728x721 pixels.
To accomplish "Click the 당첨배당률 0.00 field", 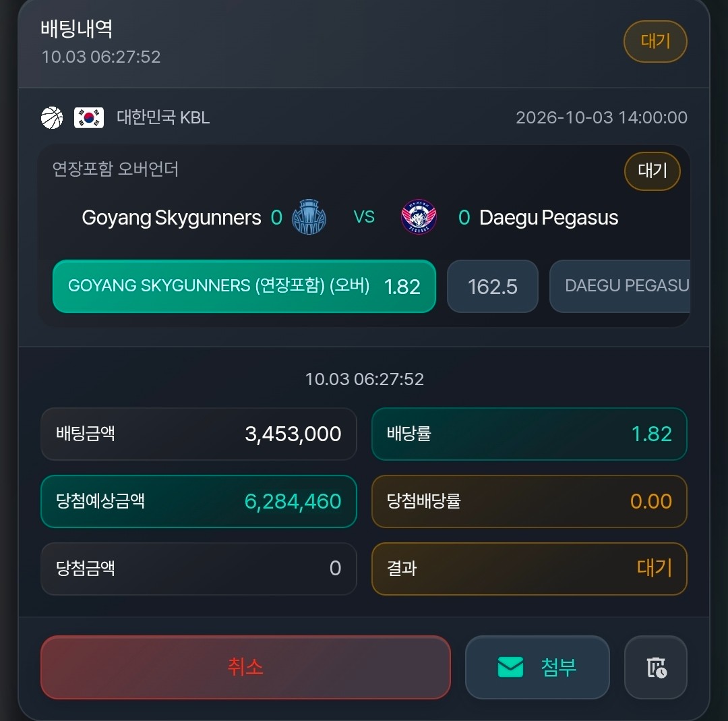I will [529, 501].
